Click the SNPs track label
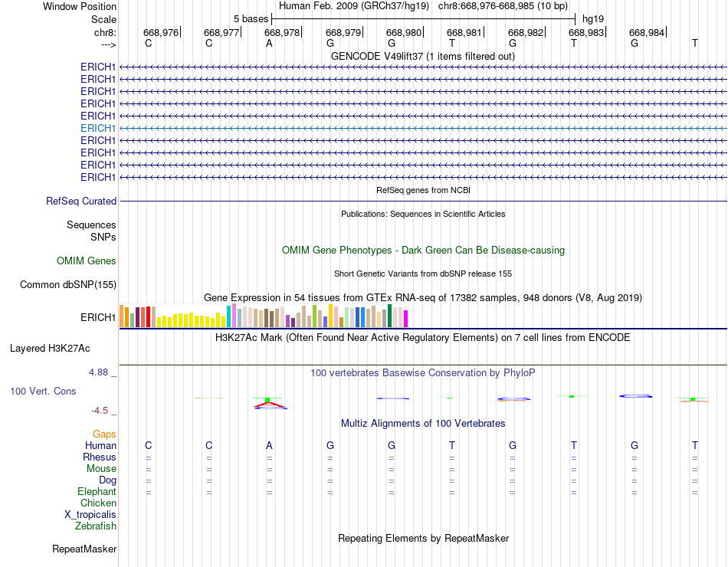 tap(103, 237)
